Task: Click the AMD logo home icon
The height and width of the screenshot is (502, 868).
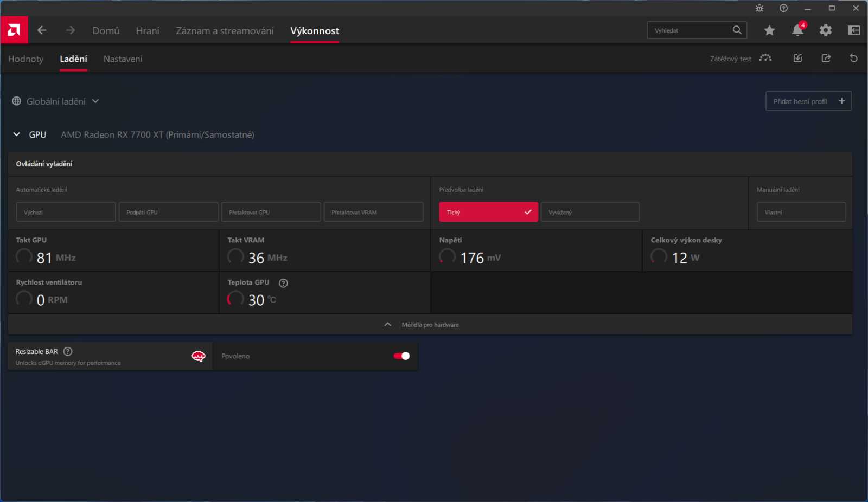Action: (x=14, y=30)
